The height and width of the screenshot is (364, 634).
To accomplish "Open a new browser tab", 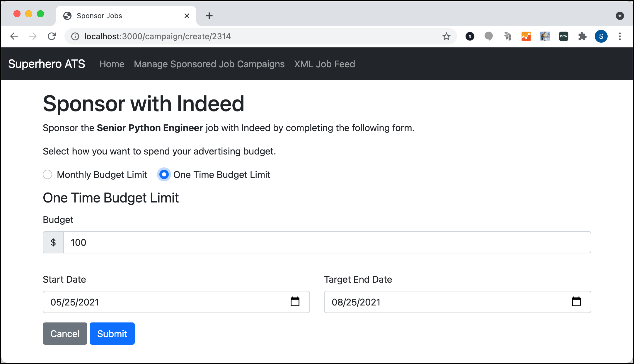I will tap(209, 16).
